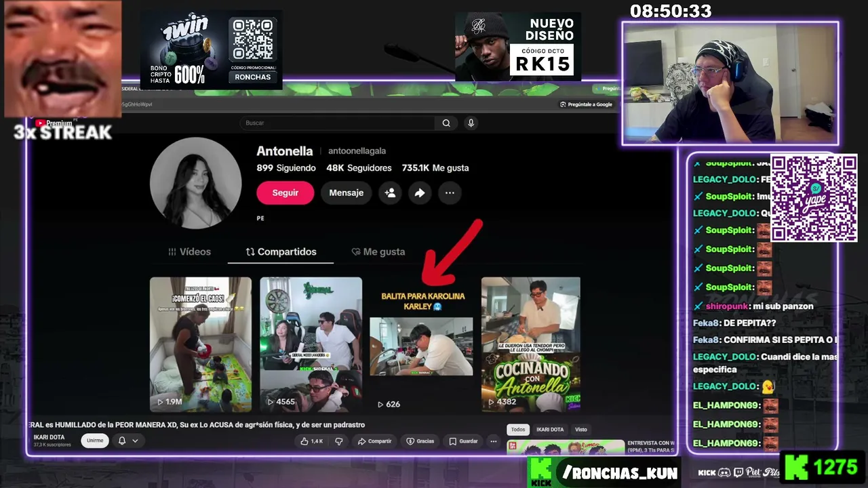
Task: Open the Me gusta tab
Action: point(378,251)
